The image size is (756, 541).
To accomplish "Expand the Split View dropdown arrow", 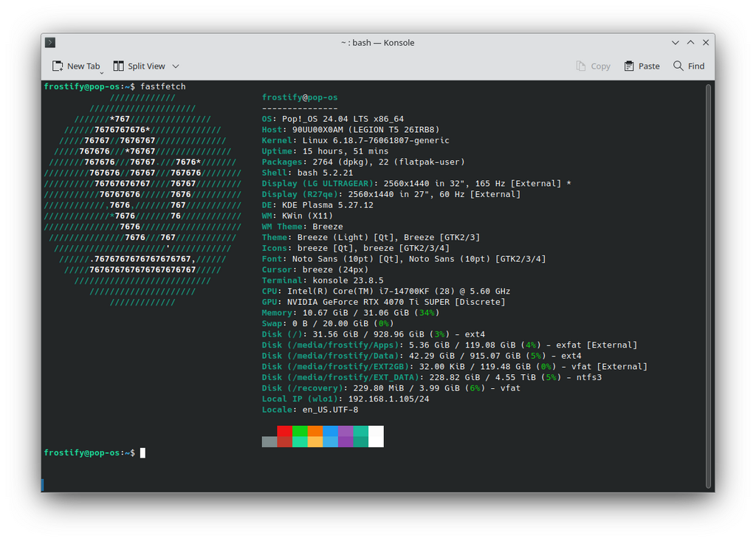I will click(x=176, y=66).
